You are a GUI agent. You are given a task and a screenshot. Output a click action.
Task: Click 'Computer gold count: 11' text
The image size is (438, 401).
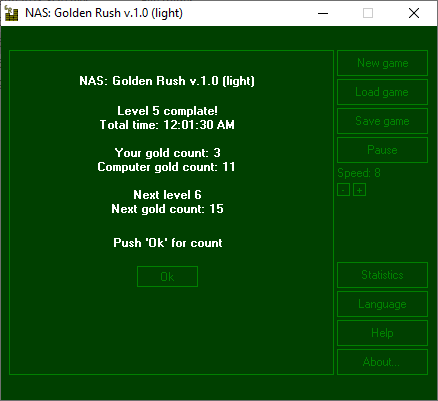tap(166, 167)
